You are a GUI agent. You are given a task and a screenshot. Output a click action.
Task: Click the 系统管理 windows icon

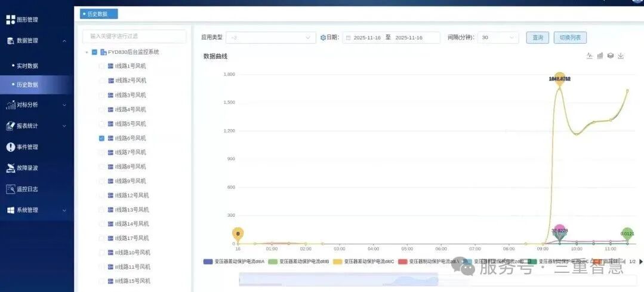[x=11, y=210]
